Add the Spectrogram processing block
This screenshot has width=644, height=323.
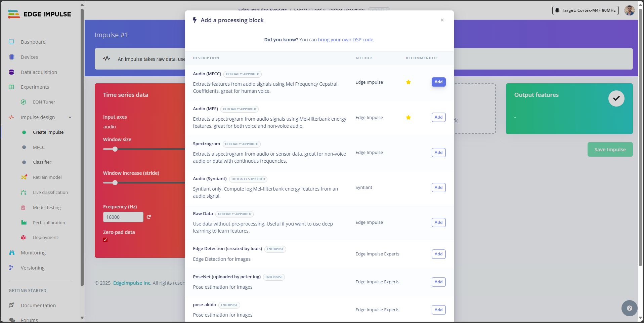pyautogui.click(x=439, y=153)
